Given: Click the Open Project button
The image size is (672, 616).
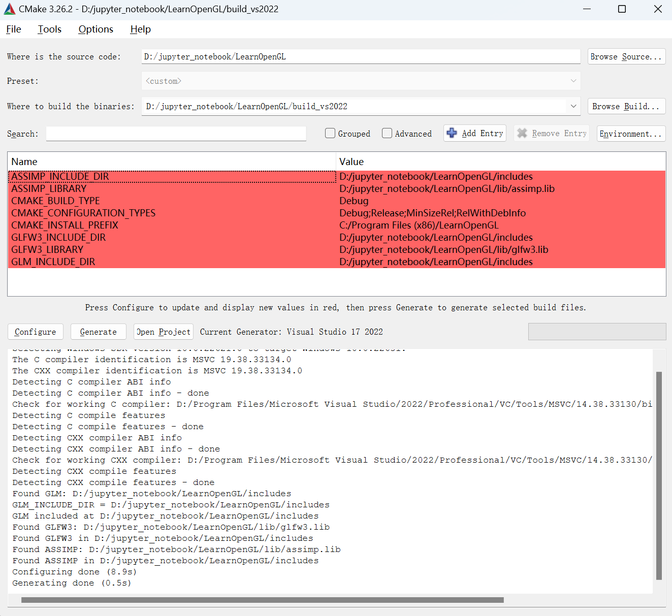Looking at the screenshot, I should 164,332.
